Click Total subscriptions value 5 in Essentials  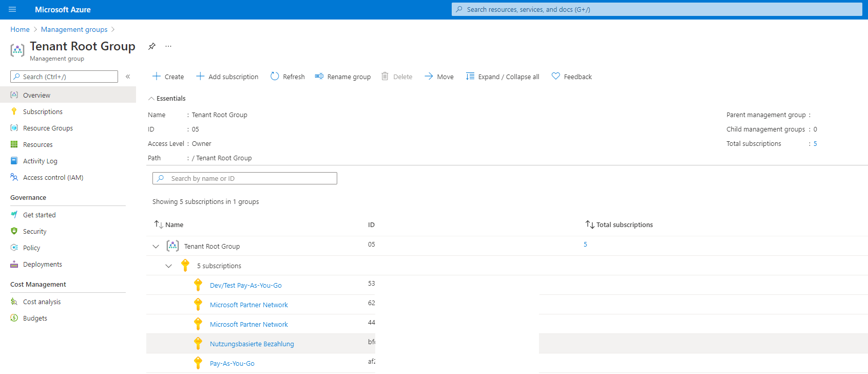click(x=815, y=143)
